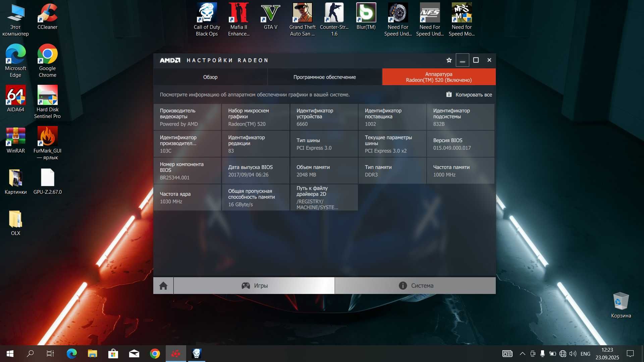Select the Аппаратура Radeon(TM) 520 tab
The image size is (644, 362).
(x=439, y=77)
